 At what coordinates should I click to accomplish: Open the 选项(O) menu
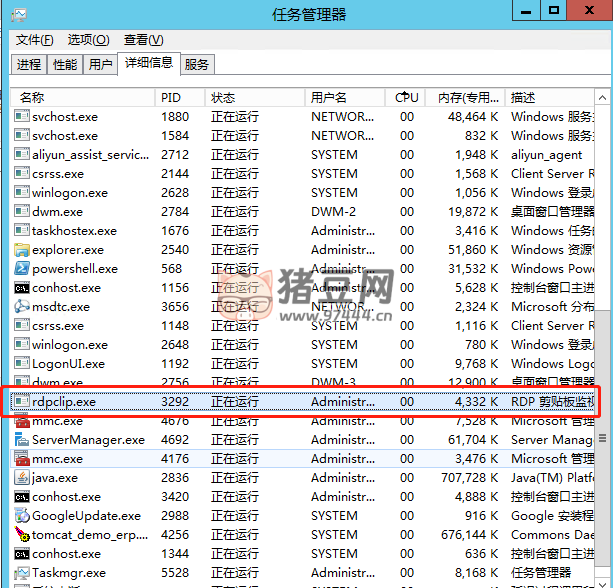tap(88, 40)
